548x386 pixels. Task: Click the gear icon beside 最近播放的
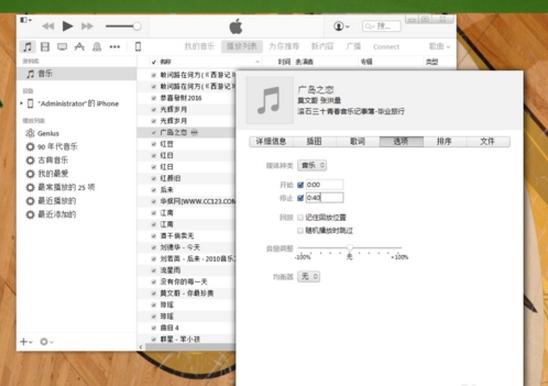click(30, 201)
